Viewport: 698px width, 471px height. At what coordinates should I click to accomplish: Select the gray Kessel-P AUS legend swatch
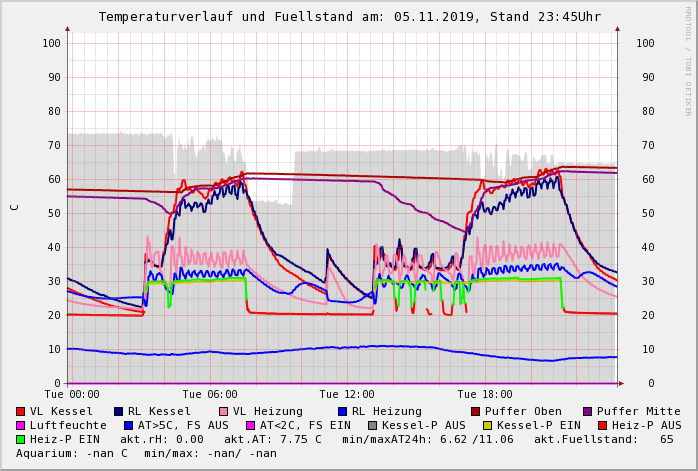point(373,425)
